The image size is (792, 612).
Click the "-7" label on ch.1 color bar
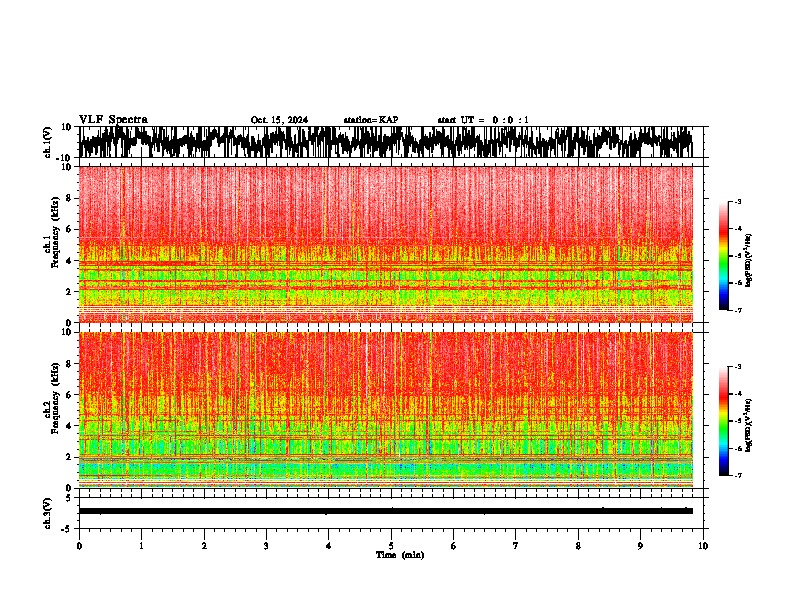pos(738,310)
